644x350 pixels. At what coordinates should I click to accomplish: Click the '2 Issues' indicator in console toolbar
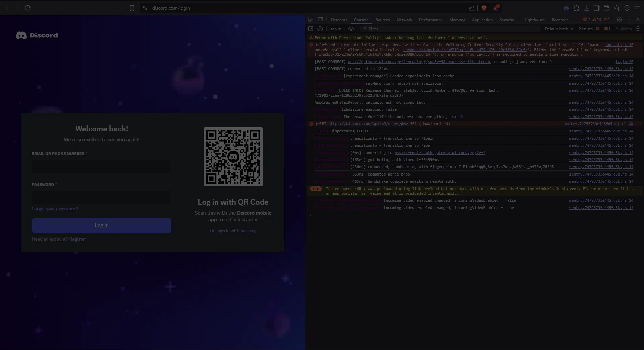[x=594, y=29]
